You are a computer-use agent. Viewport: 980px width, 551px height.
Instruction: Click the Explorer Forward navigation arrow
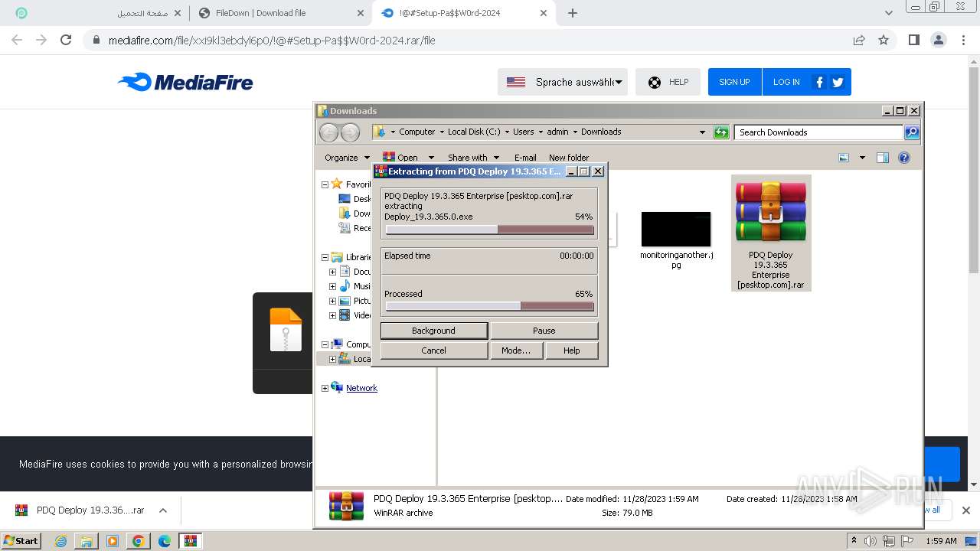click(x=350, y=132)
